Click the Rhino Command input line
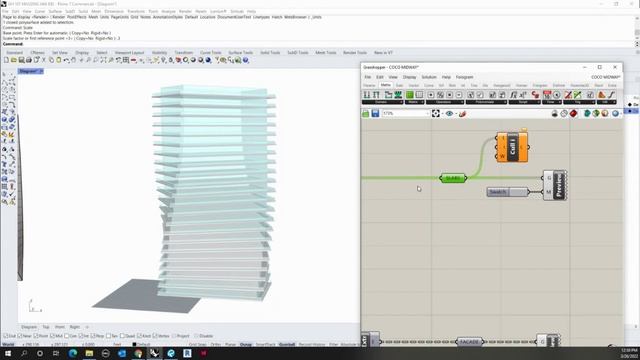Screen dimensions: 640x360 (318, 44)
